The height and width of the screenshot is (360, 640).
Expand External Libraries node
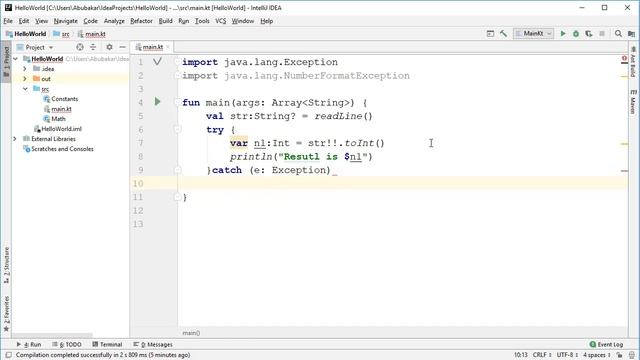pos(16,139)
